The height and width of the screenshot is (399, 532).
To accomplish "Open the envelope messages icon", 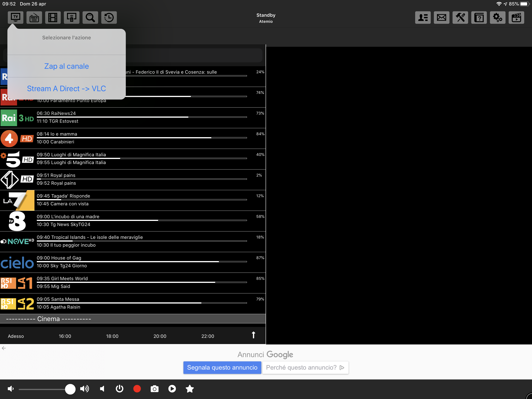I will tap(442, 18).
